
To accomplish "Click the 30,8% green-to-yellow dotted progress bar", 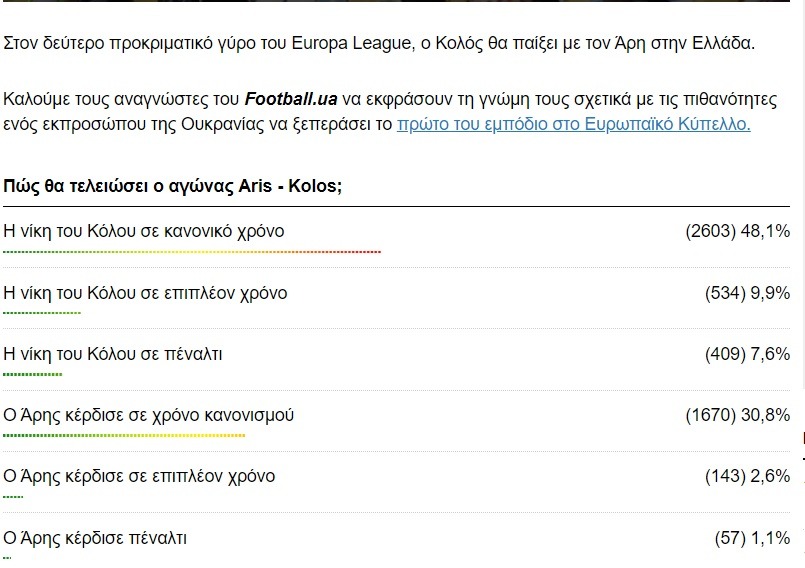I will [124, 435].
